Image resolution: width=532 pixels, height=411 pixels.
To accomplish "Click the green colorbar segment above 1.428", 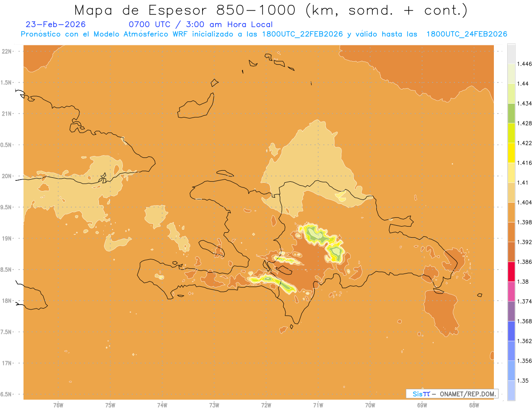I will click(511, 113).
